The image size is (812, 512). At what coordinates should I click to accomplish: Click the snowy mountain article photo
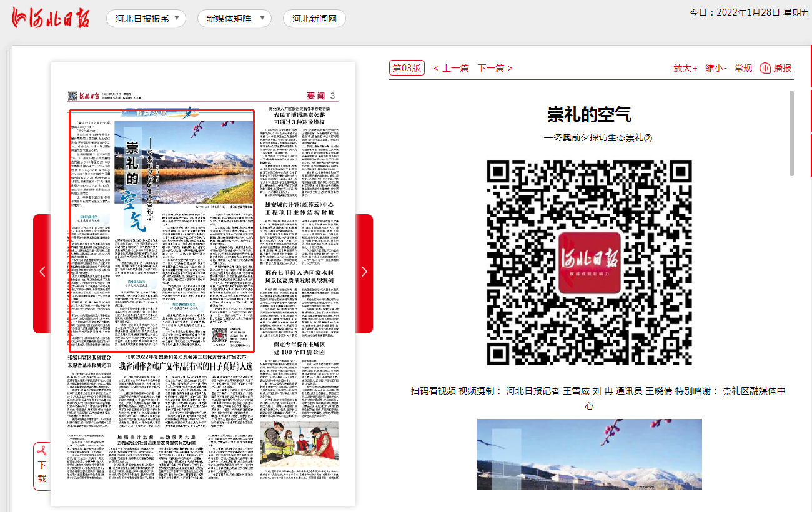coord(590,454)
